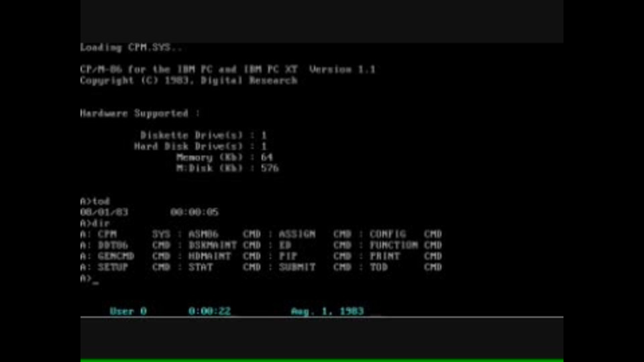Click the date 08/01/83 output
The height and width of the screenshot is (362, 644).
105,213
